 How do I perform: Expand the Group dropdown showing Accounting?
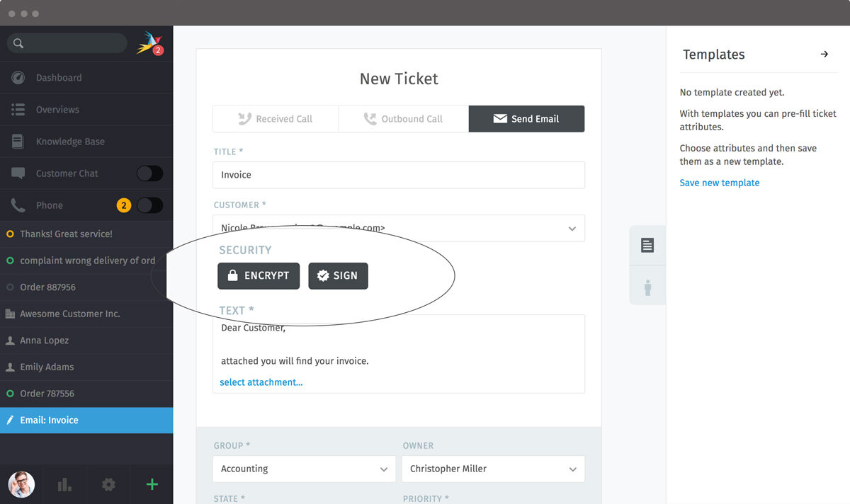[x=304, y=469]
